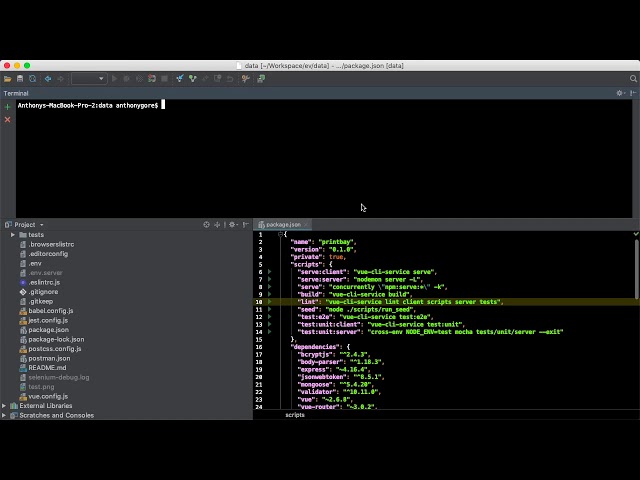Select package-lock.json file
This screenshot has height=480, width=640.
(56, 340)
